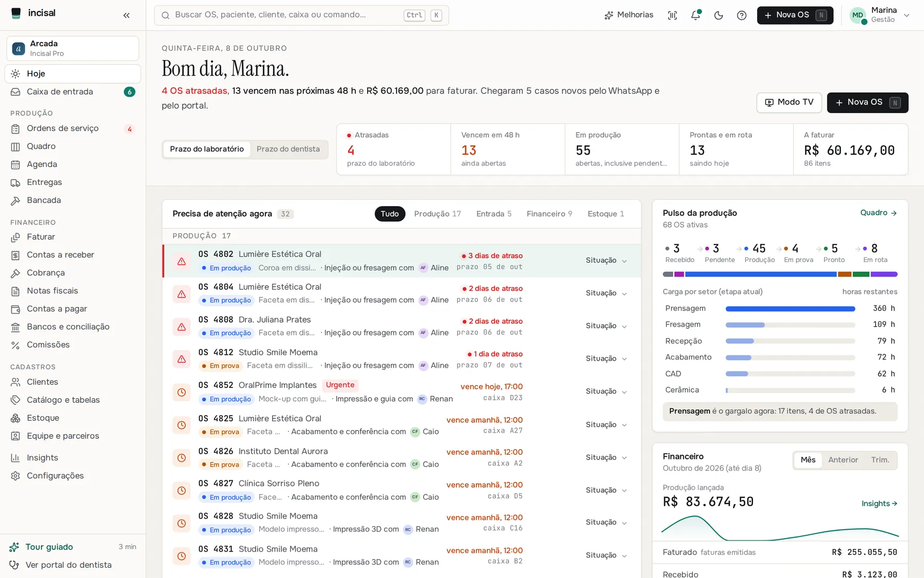Switch to Estoque 1 tab
The image size is (924, 578).
606,214
